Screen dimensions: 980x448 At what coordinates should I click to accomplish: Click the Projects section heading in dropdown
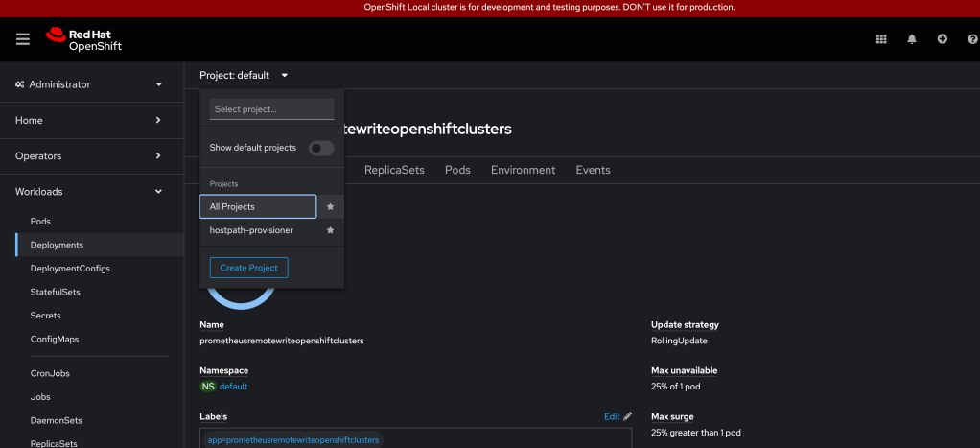coord(223,184)
